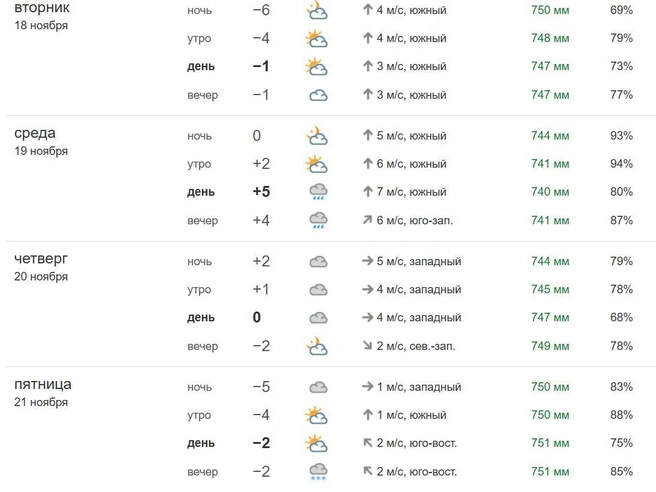Select the 94% humidity value
656x492 pixels.
pos(621,164)
